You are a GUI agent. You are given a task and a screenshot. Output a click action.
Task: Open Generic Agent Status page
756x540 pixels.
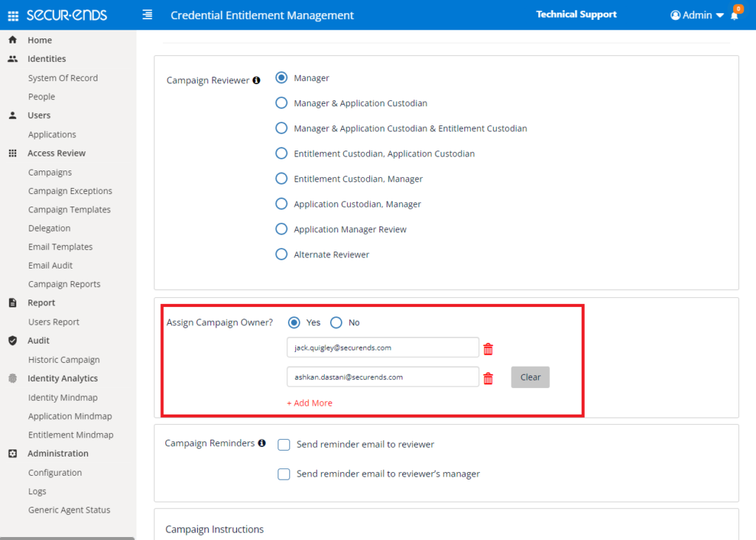click(69, 510)
